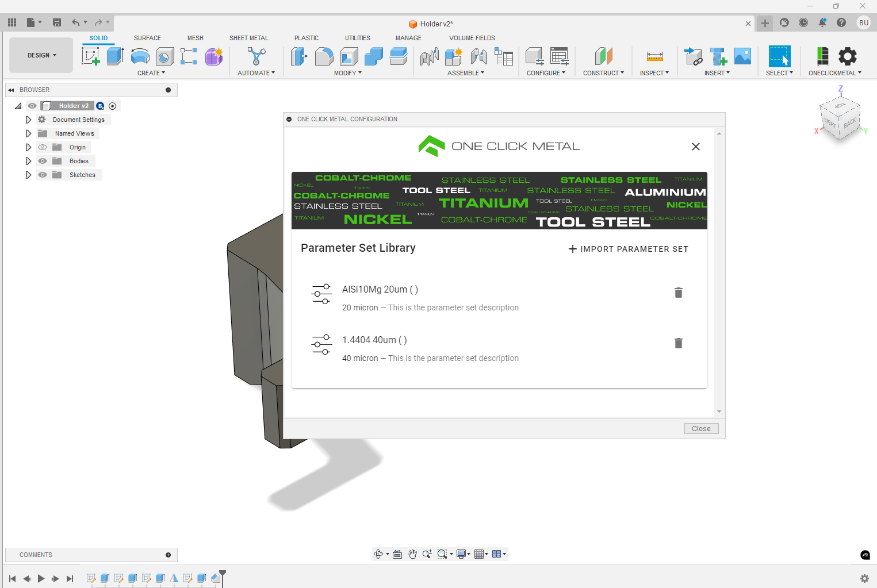Click Import Parameter Set
877x588 pixels.
click(x=628, y=249)
